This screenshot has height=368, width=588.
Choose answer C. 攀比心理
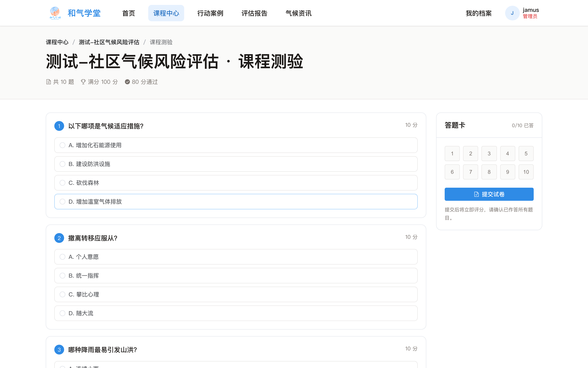236,294
